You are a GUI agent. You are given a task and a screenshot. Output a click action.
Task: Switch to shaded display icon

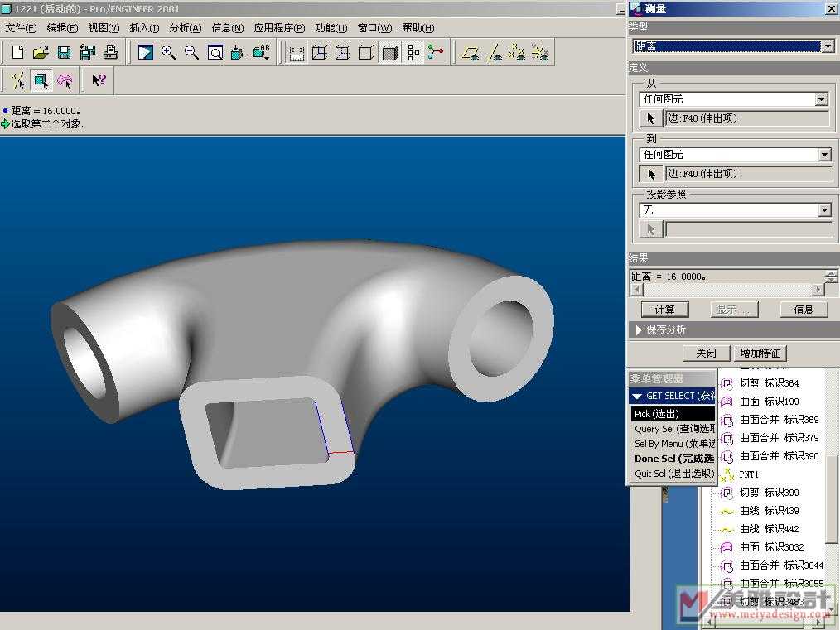[390, 53]
